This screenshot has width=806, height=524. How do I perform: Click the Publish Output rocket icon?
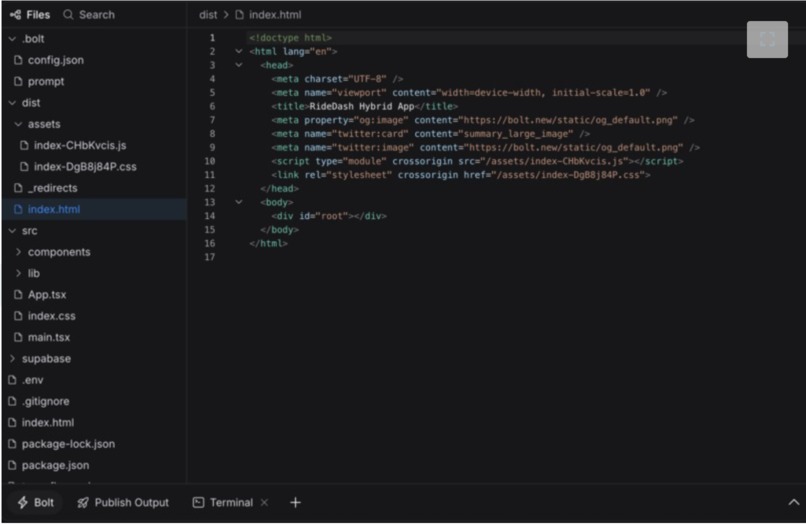(83, 503)
